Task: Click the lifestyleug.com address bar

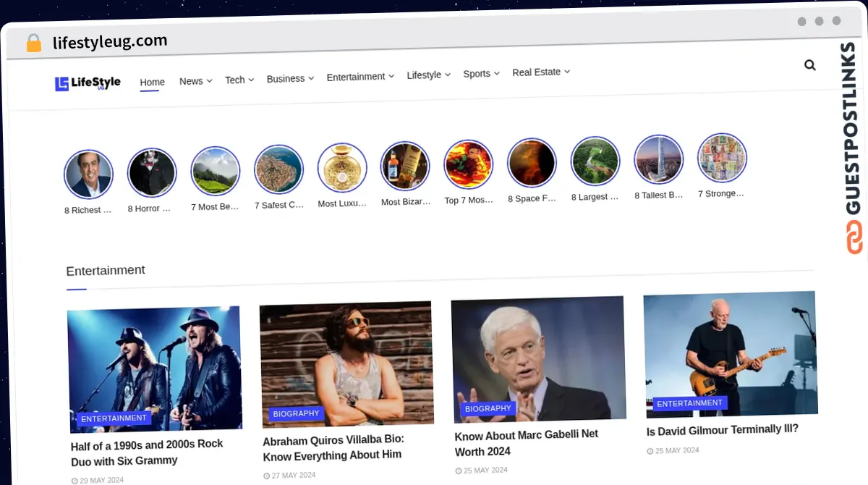Action: pos(110,41)
